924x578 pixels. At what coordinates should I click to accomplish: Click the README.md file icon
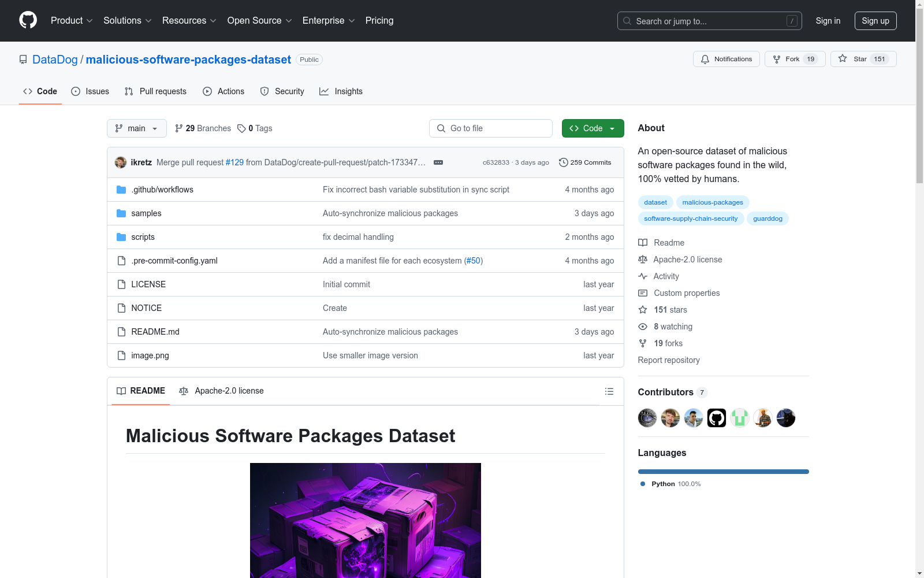(x=121, y=332)
